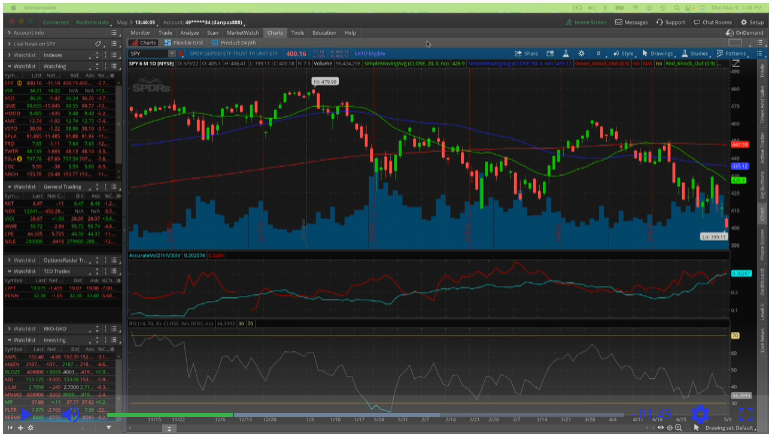
Task: Expand the Indexes watchlist section
Action: (9, 55)
